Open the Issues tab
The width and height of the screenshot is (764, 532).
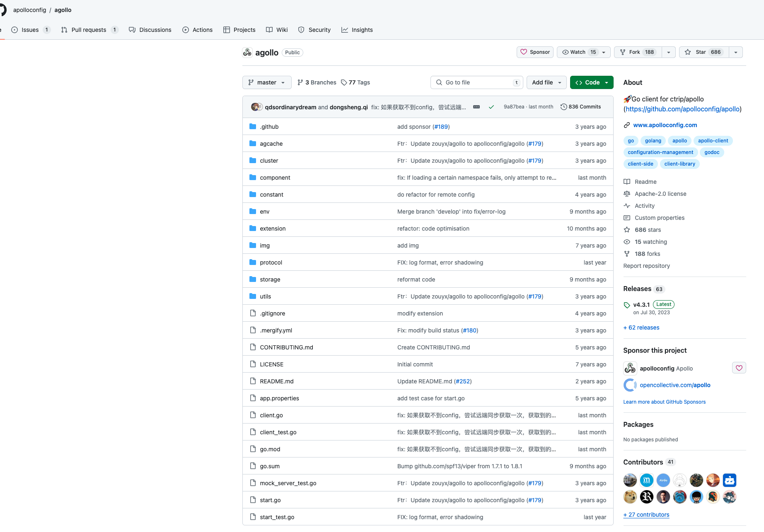31,30
